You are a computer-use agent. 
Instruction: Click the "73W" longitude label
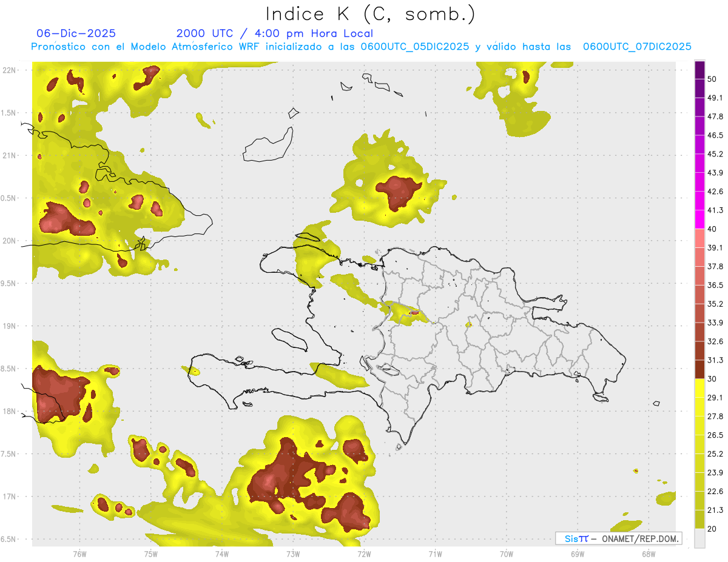pos(293,554)
